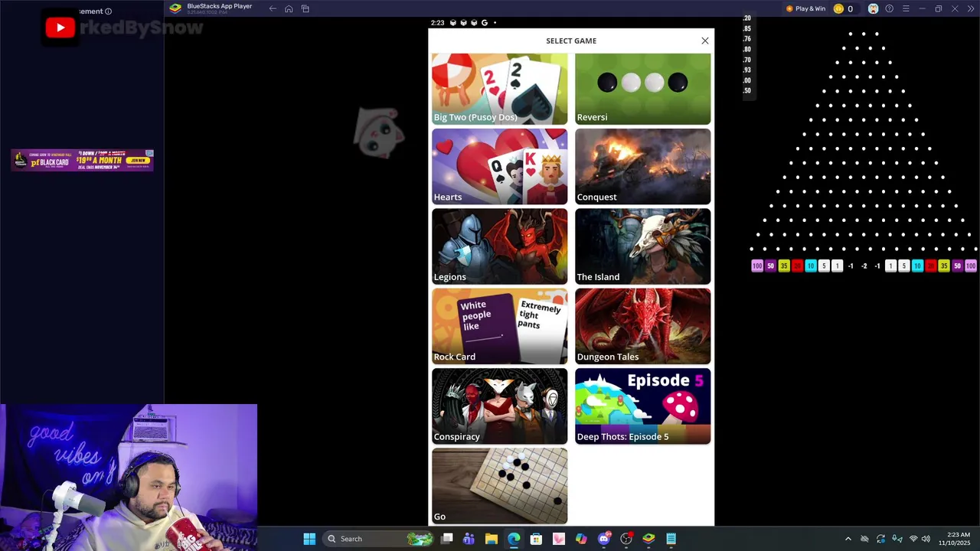The width and height of the screenshot is (980, 551).
Task: Open Task View on the taskbar
Action: coord(447,539)
